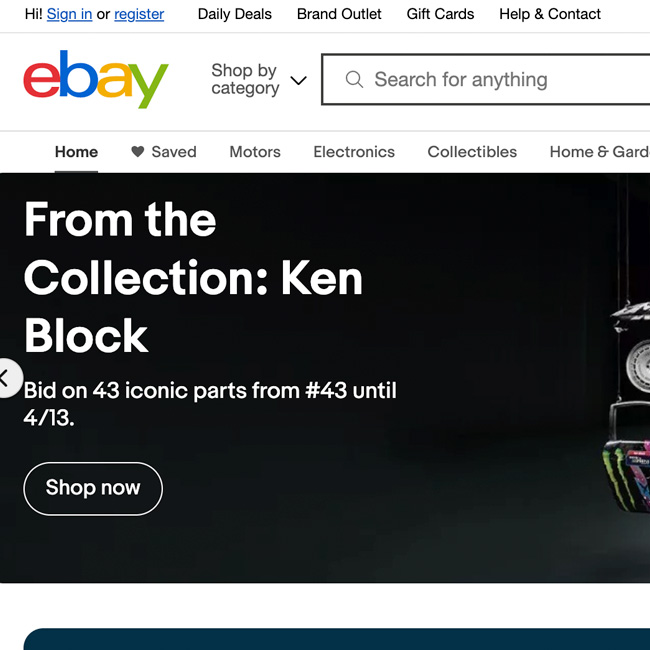Open the Home & Garden category
Screen dimensions: 650x650
coord(599,152)
